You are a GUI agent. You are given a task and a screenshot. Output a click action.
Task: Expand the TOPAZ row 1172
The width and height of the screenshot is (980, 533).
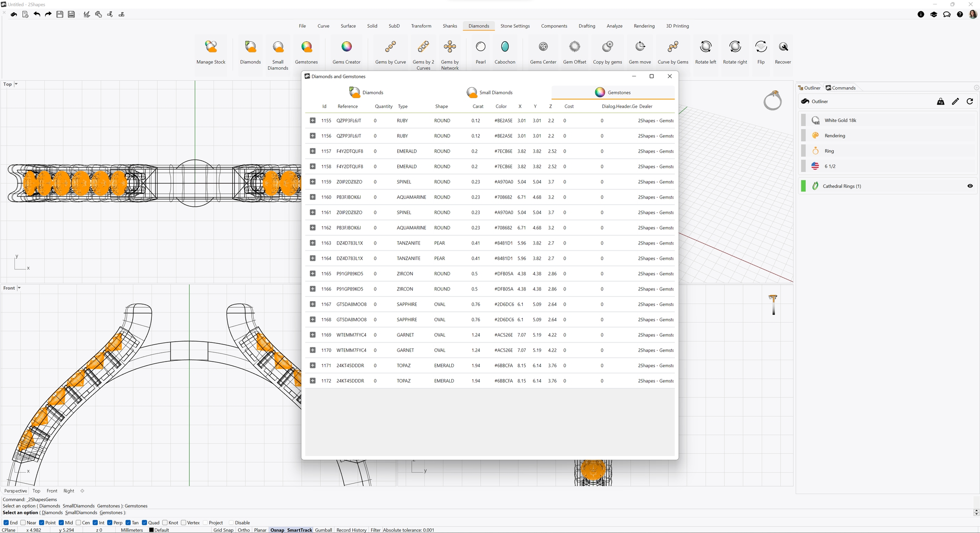coord(313,381)
